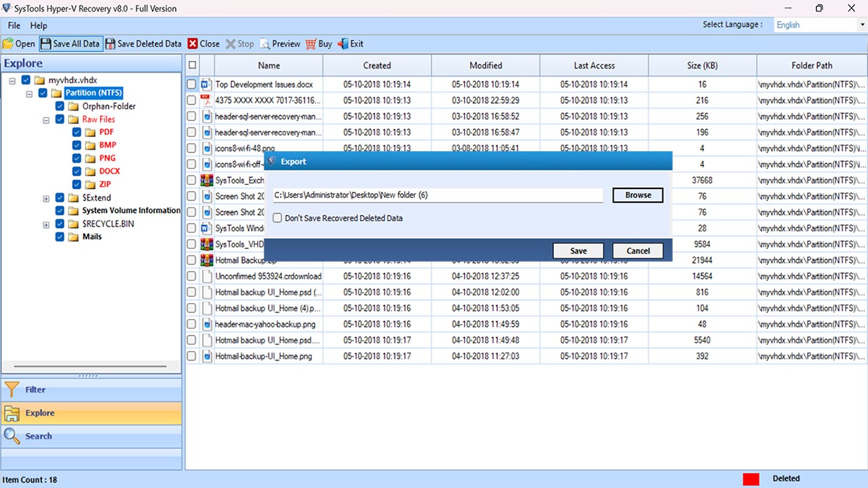Click the Filter funnel icon in sidebar
Screen dimensions: 868x488
(12, 390)
